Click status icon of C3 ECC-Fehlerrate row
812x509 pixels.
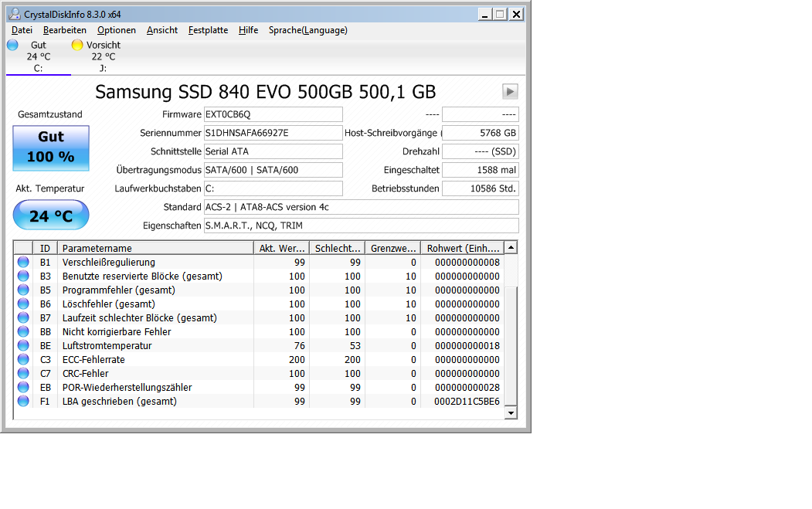(x=23, y=359)
